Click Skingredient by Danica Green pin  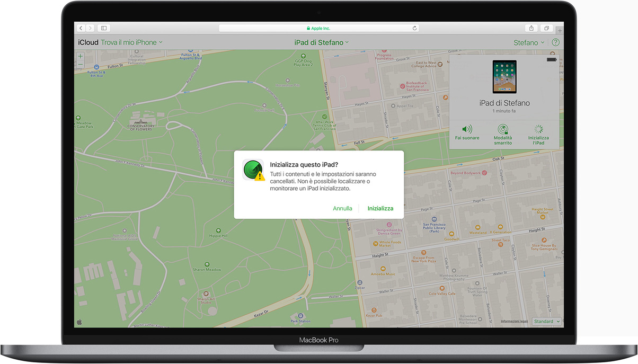pyautogui.click(x=389, y=225)
